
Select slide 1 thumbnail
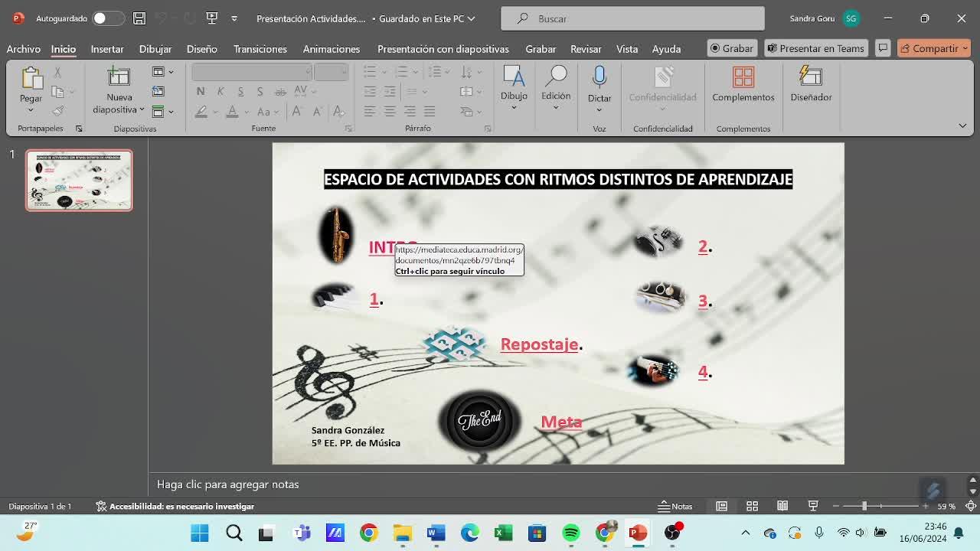click(x=79, y=181)
